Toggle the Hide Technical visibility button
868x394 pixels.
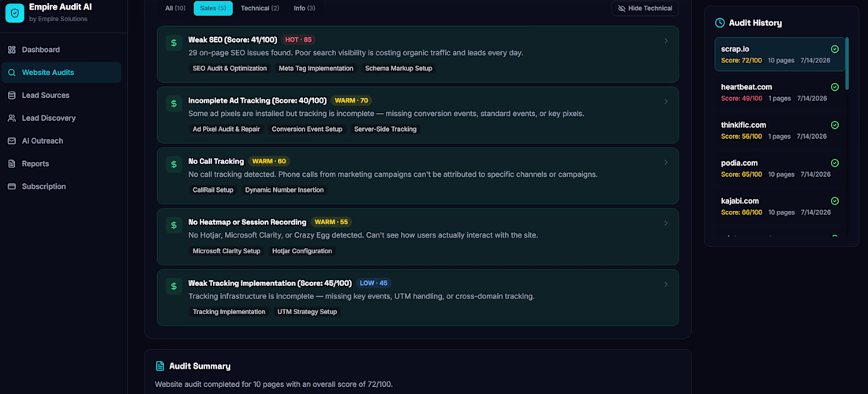coord(645,9)
